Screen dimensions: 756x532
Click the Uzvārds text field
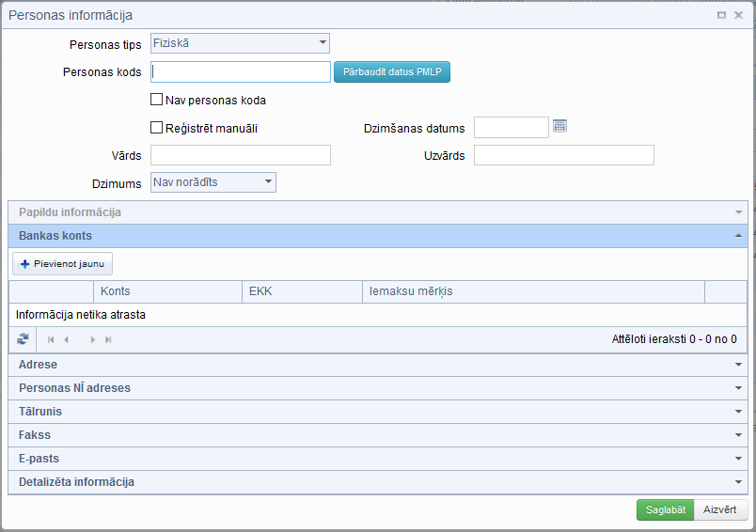[x=563, y=155]
